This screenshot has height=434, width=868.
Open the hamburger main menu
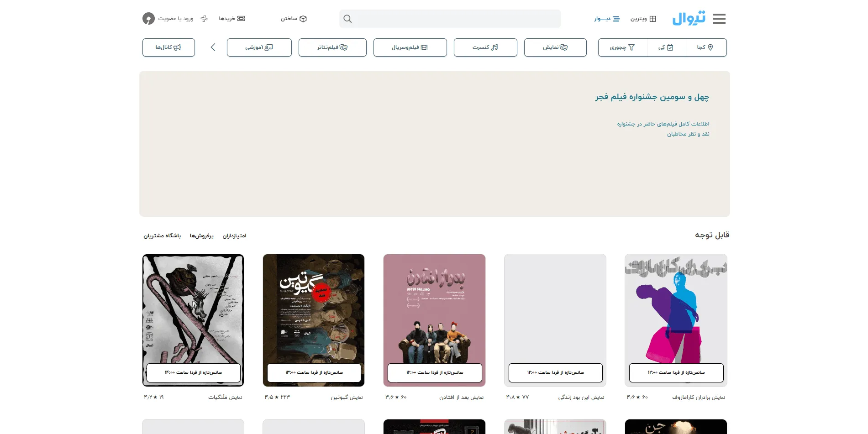pos(719,19)
